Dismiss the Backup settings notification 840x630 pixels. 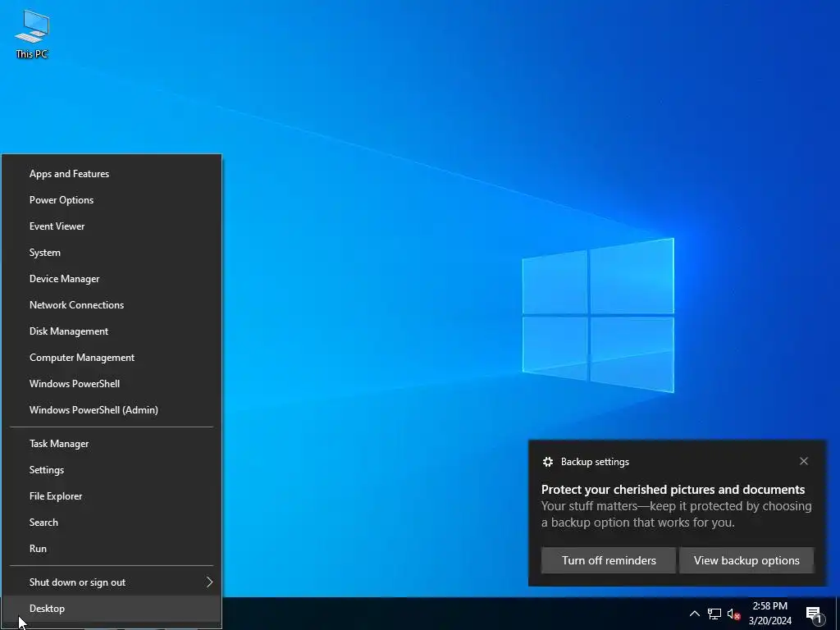tap(804, 461)
